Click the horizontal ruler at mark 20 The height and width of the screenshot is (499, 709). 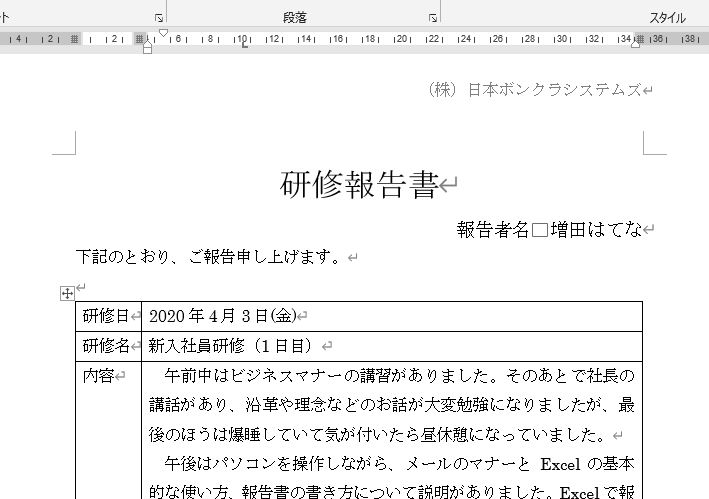(402, 39)
